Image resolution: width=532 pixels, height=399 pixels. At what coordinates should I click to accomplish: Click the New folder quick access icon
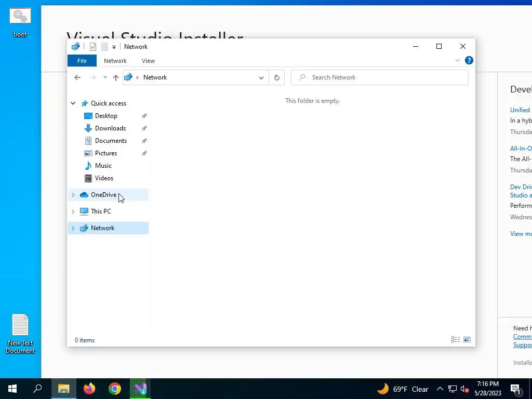[104, 47]
